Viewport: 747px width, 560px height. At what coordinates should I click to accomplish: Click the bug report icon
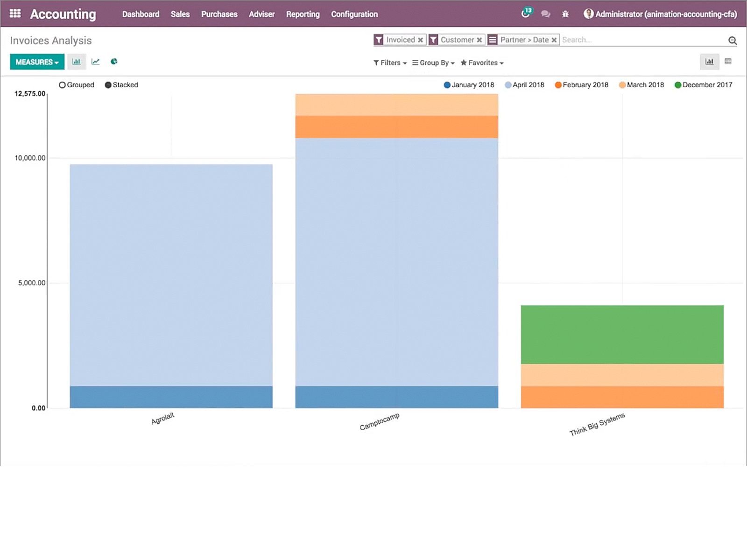point(565,14)
